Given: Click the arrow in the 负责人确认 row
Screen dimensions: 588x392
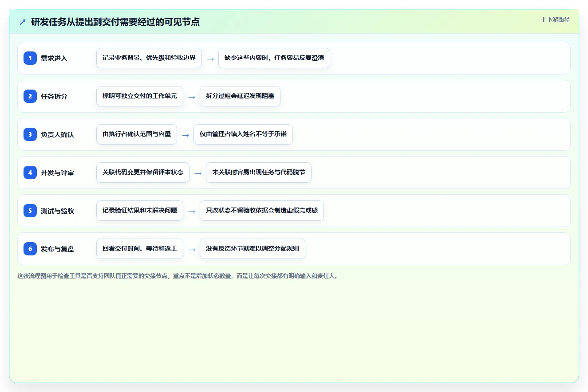Looking at the screenshot, I should (185, 135).
